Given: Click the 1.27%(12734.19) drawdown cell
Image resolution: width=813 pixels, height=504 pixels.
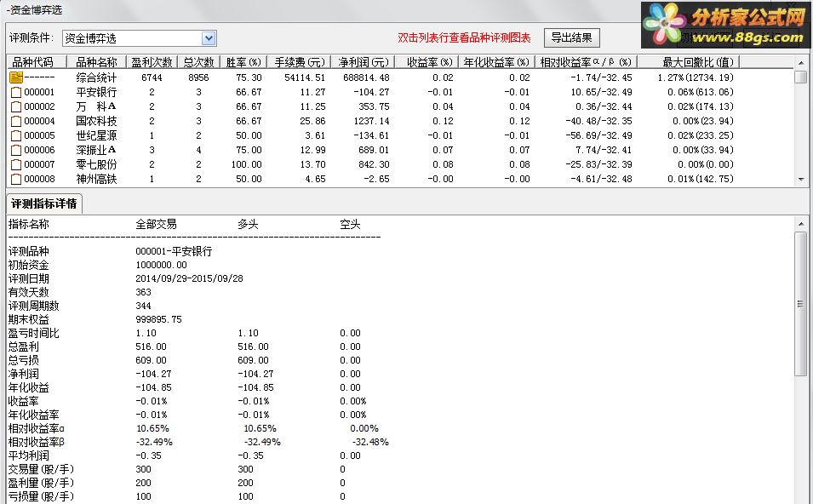Looking at the screenshot, I should click(696, 77).
